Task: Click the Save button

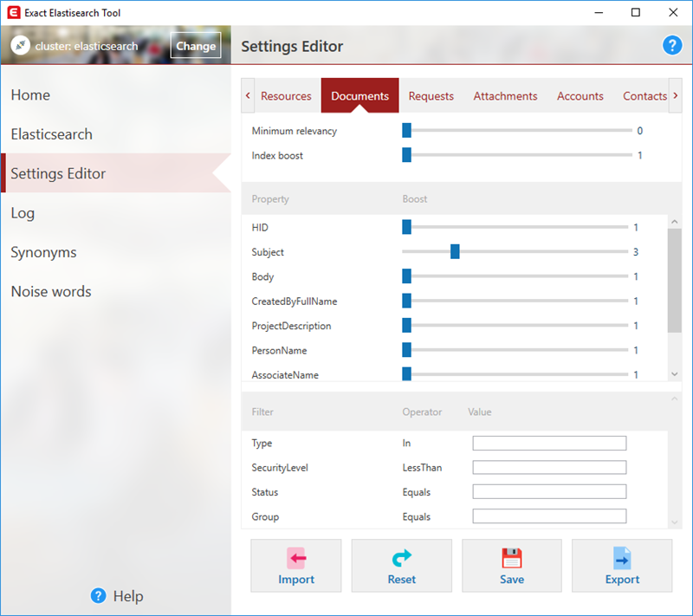Action: (x=512, y=565)
